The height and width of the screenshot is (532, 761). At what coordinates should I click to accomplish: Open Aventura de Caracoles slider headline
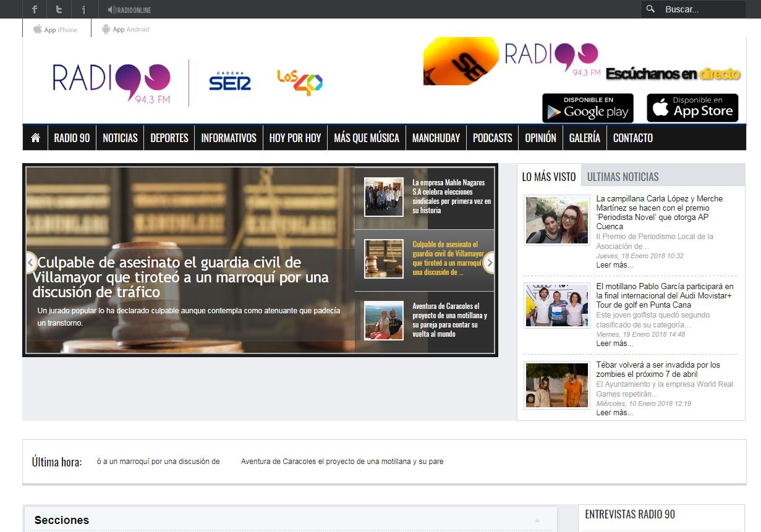click(x=449, y=320)
